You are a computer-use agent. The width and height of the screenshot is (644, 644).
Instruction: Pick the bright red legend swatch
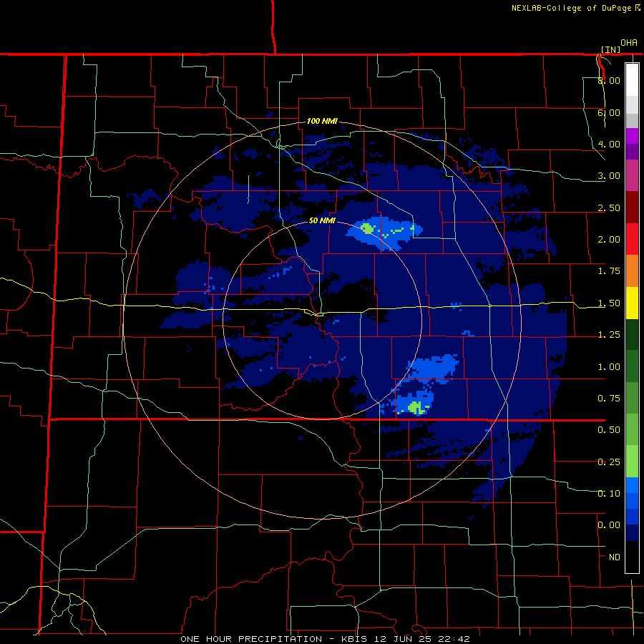pyautogui.click(x=632, y=240)
